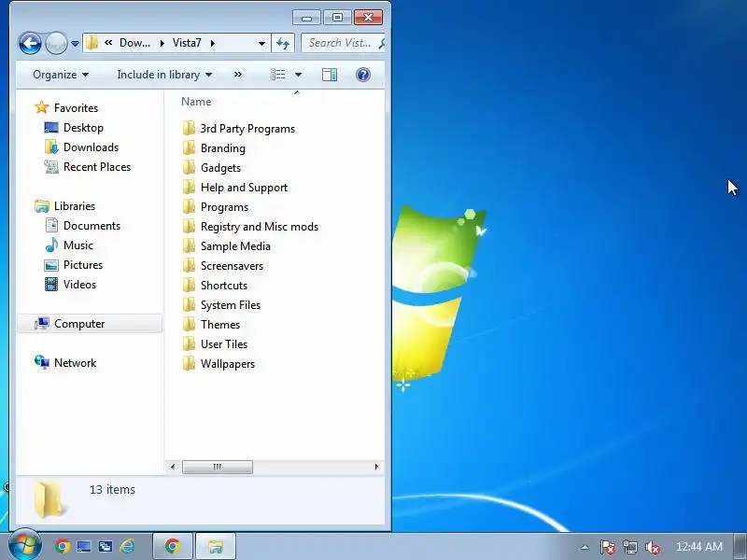Open Help with the question mark icon
Viewport: 747px width, 560px height.
pyautogui.click(x=362, y=75)
